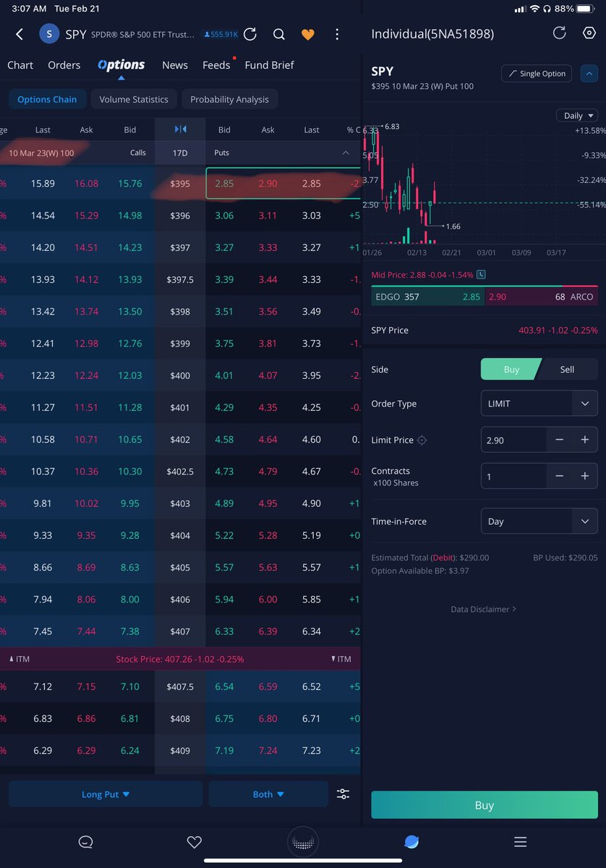
Task: Open the Long Put strategy dropdown
Action: (106, 794)
